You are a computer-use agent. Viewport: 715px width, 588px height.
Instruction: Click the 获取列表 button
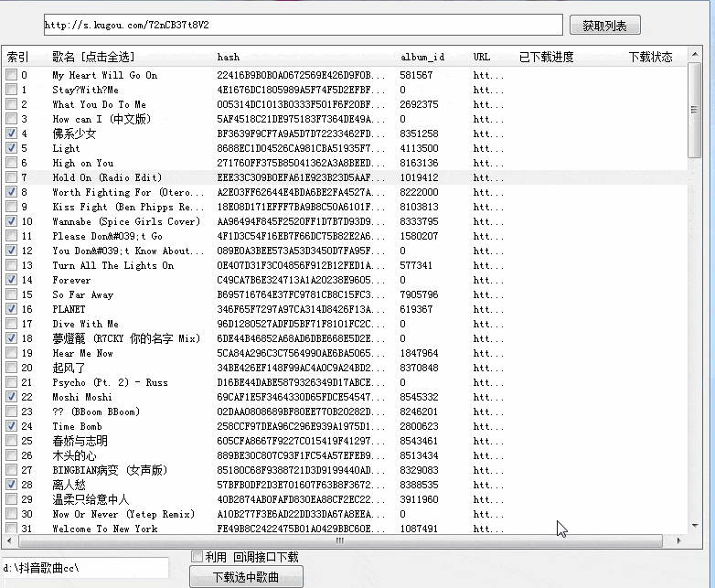tap(604, 25)
